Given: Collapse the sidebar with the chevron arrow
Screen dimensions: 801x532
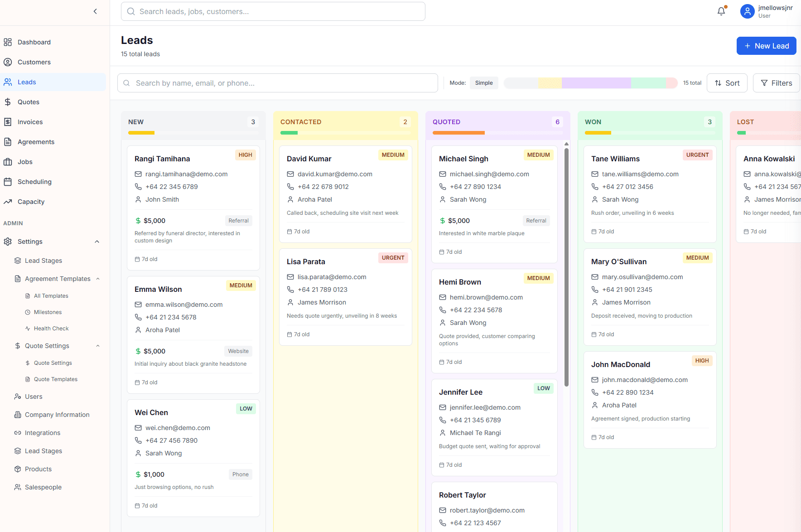Looking at the screenshot, I should pos(95,11).
